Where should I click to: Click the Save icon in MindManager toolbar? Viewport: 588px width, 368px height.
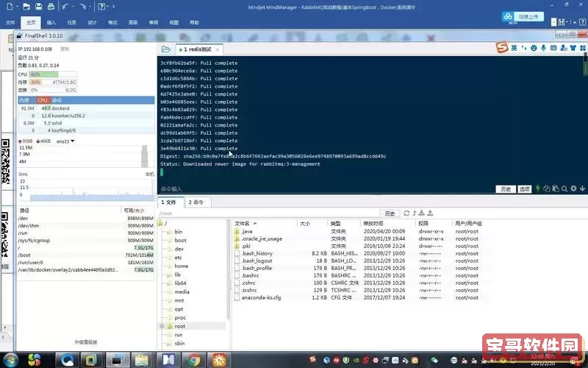[39, 7]
